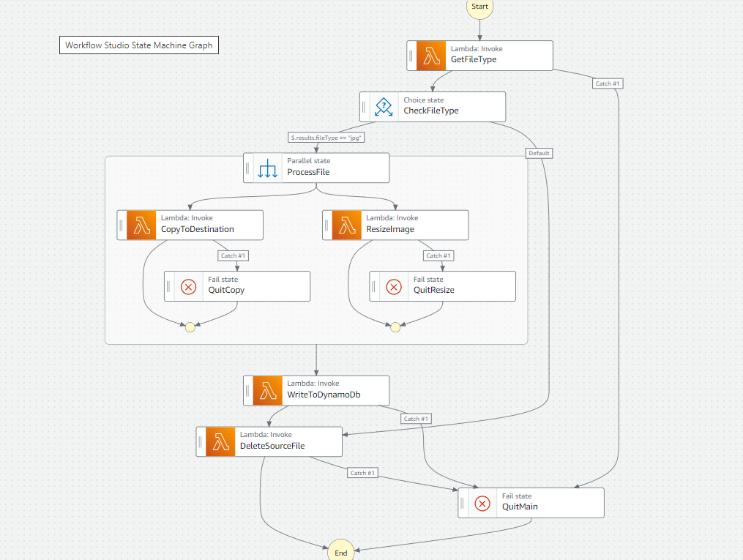Select the Catch #1 label above DeleteSourceFile
The width and height of the screenshot is (743, 560).
(416, 419)
